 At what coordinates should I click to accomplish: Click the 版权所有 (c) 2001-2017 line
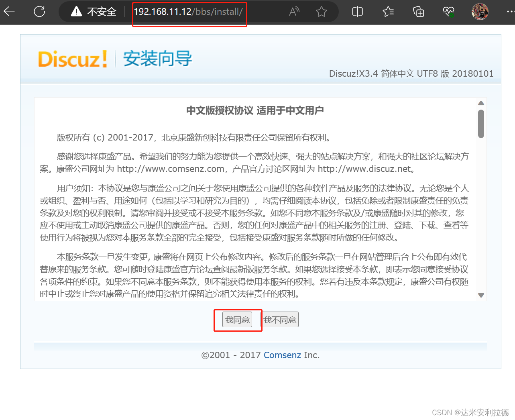(193, 138)
